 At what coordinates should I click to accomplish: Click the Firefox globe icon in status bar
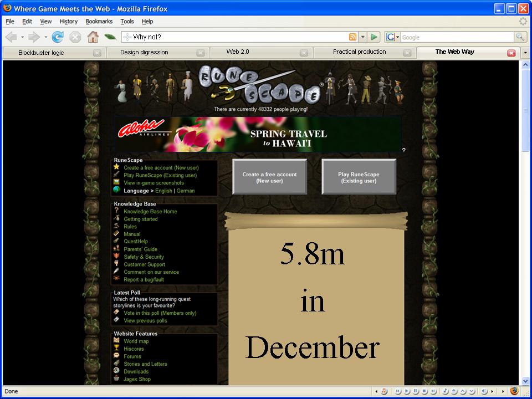click(x=514, y=391)
